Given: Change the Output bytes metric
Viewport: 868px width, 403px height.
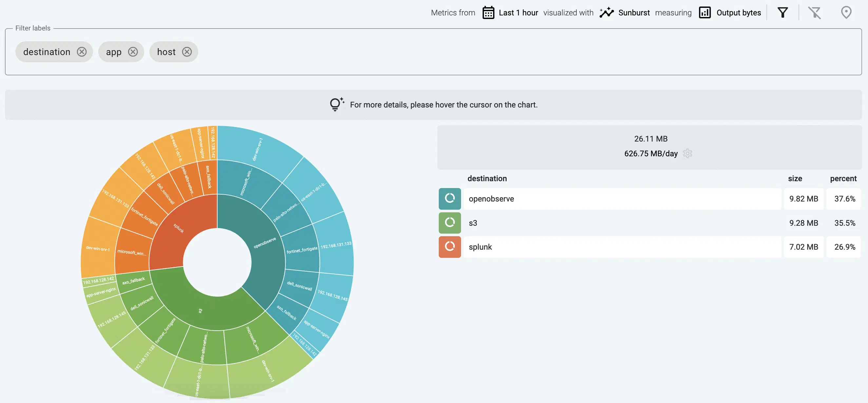Looking at the screenshot, I should pyautogui.click(x=739, y=13).
